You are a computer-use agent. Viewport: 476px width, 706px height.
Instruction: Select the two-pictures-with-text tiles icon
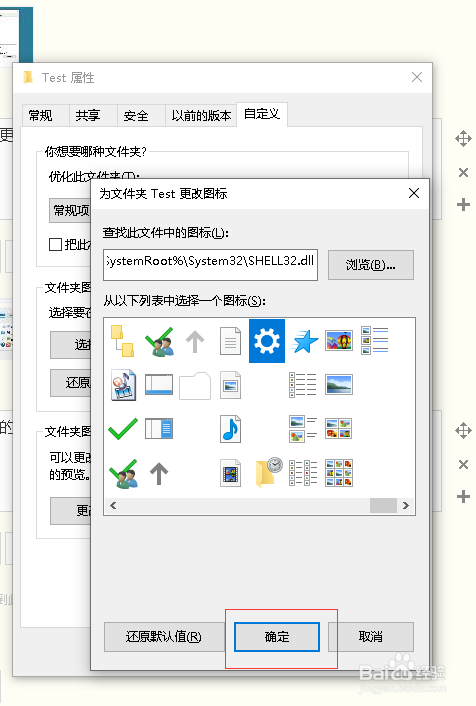303,429
